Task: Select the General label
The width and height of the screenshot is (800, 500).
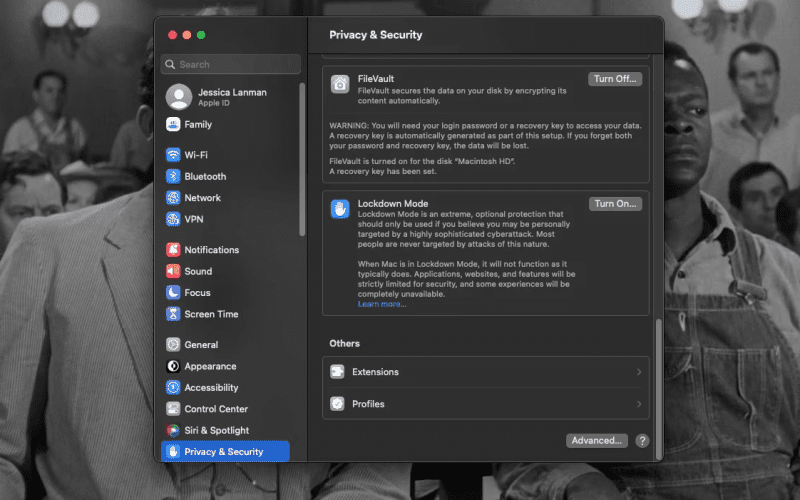Action: coord(201,345)
